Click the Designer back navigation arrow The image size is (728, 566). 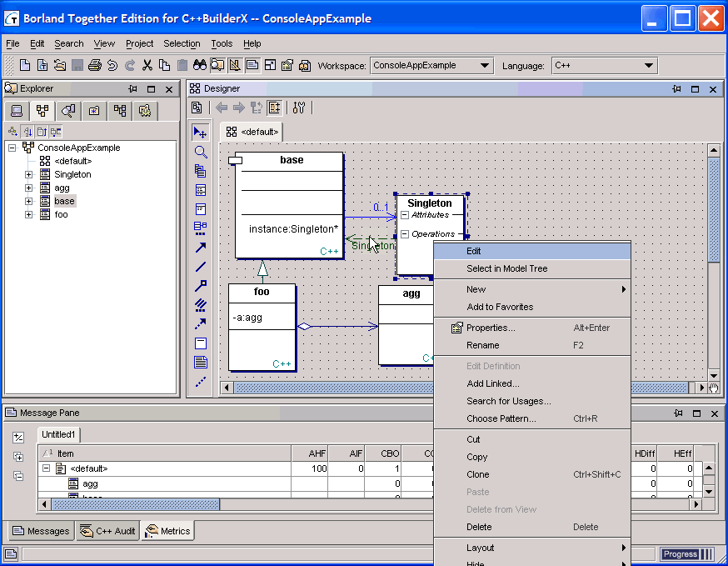coord(222,108)
